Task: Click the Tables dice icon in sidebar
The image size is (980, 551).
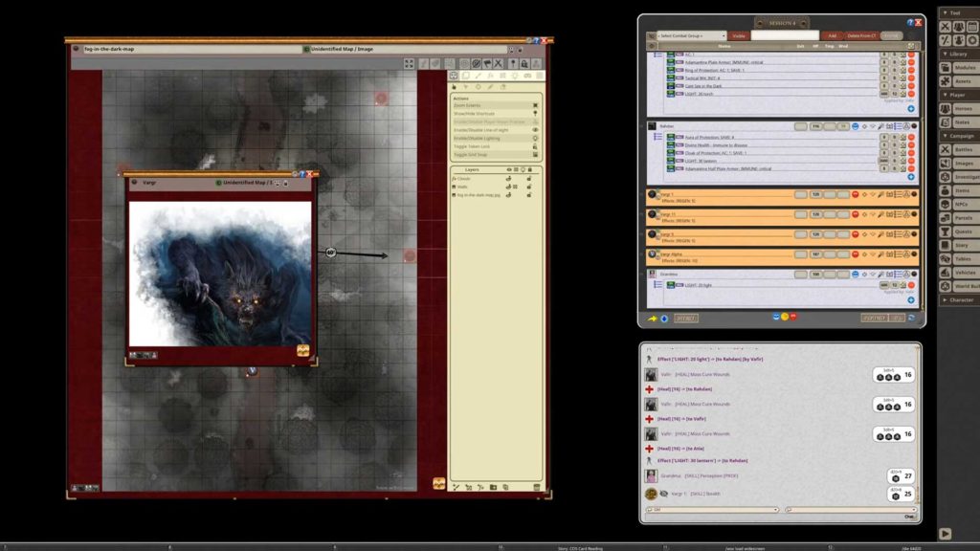Action: 946,259
